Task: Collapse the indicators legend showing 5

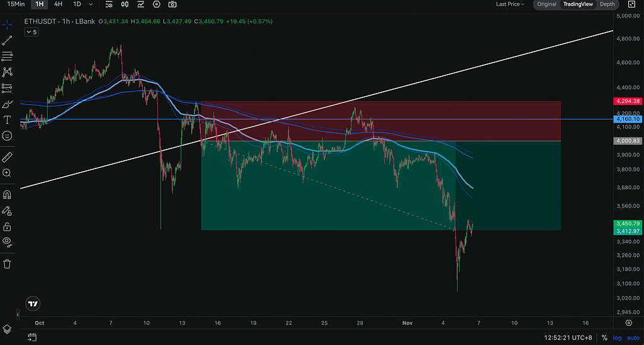Action: coord(31,32)
